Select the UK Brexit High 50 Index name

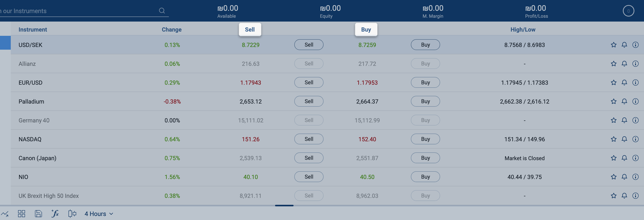point(48,196)
